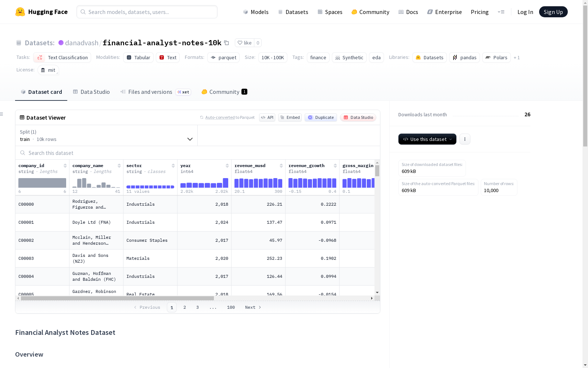Jump to page 100 of the dataset
588x368 pixels.
pyautogui.click(x=231, y=307)
